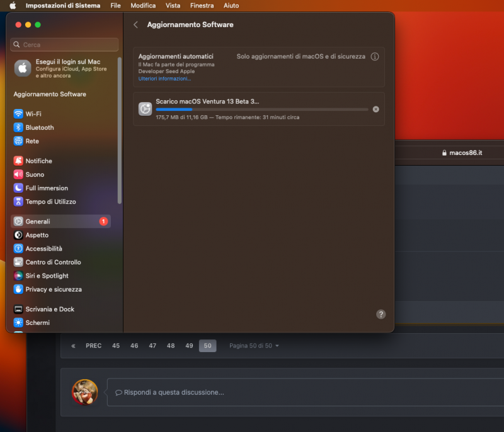The width and height of the screenshot is (504, 432).
Task: Click the 'Ulteriori informazioni' link
Action: pos(164,78)
